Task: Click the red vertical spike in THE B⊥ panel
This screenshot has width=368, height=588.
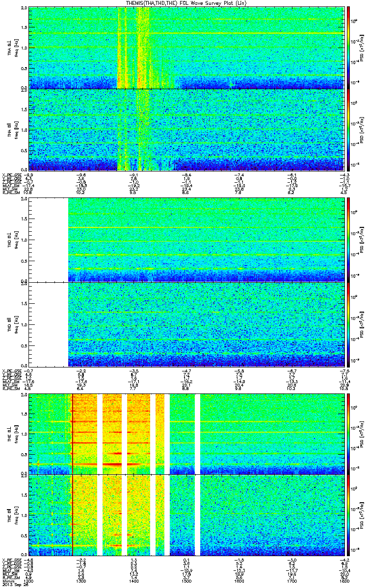Action: [x=73, y=434]
